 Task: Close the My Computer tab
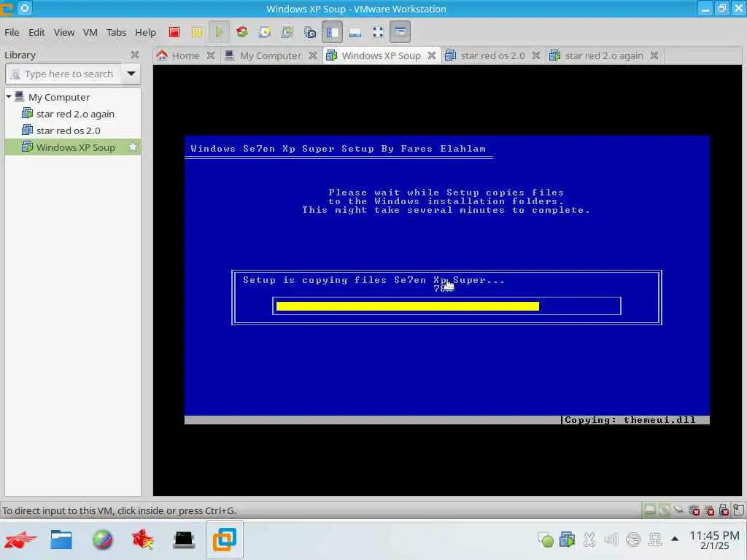(312, 55)
